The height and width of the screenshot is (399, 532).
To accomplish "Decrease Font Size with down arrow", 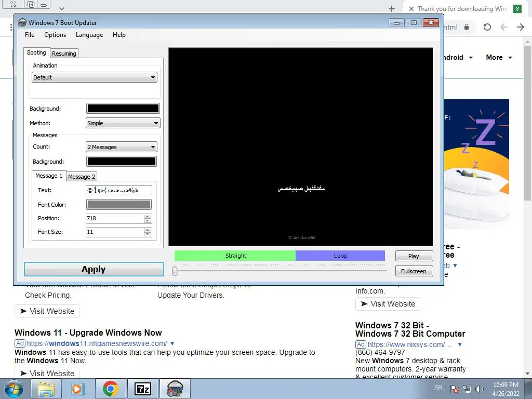I will tap(148, 234).
